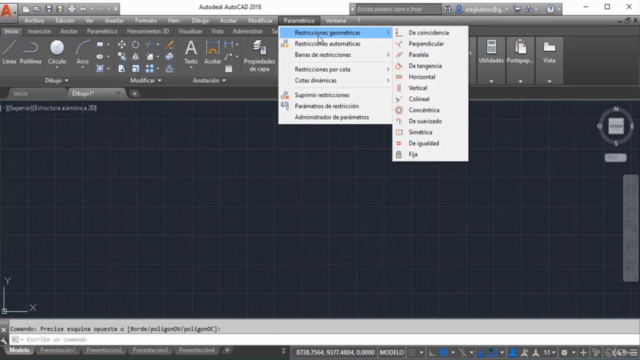Select the Línea draw tool
Image resolution: width=640 pixels, height=360 pixels.
coord(9,52)
